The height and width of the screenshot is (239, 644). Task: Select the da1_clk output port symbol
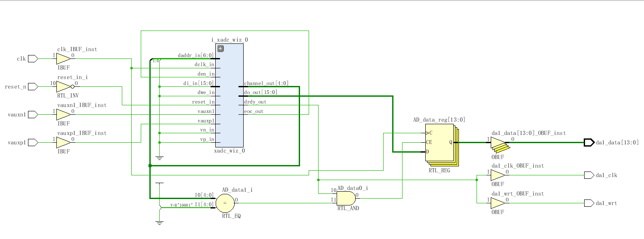coord(589,175)
